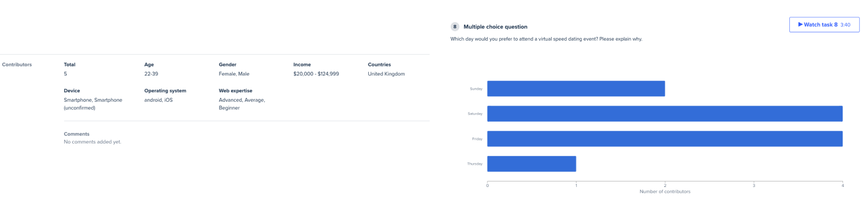Click the play icon in Watch task 8
Image resolution: width=868 pixels, height=212 pixels.
tap(800, 24)
